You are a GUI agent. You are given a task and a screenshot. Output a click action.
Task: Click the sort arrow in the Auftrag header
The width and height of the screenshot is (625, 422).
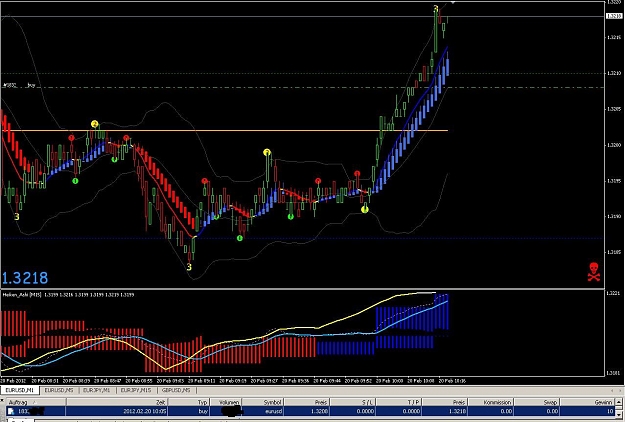pyautogui.click(x=34, y=402)
